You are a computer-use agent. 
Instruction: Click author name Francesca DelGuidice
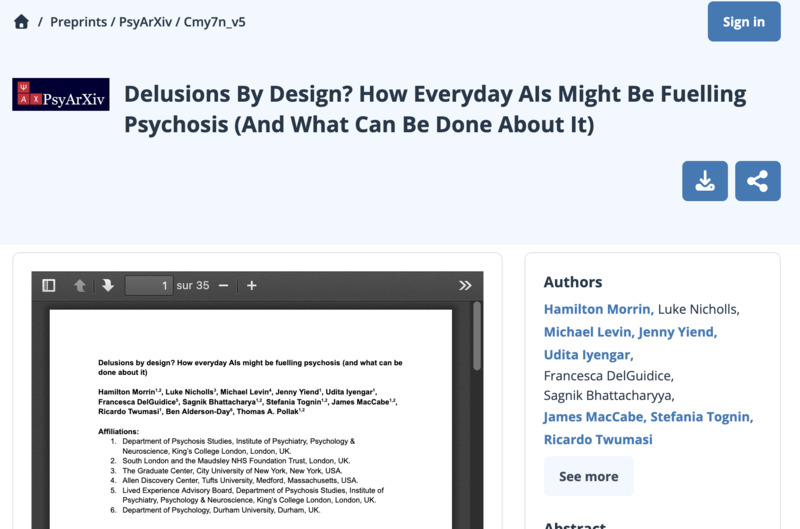click(x=609, y=376)
